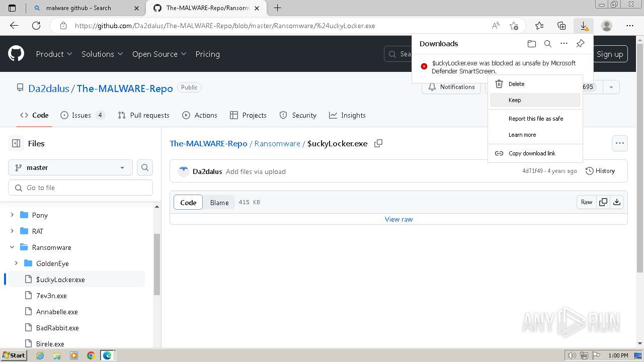Click the GitHub logo icon
The height and width of the screenshot is (362, 644).
(16, 54)
